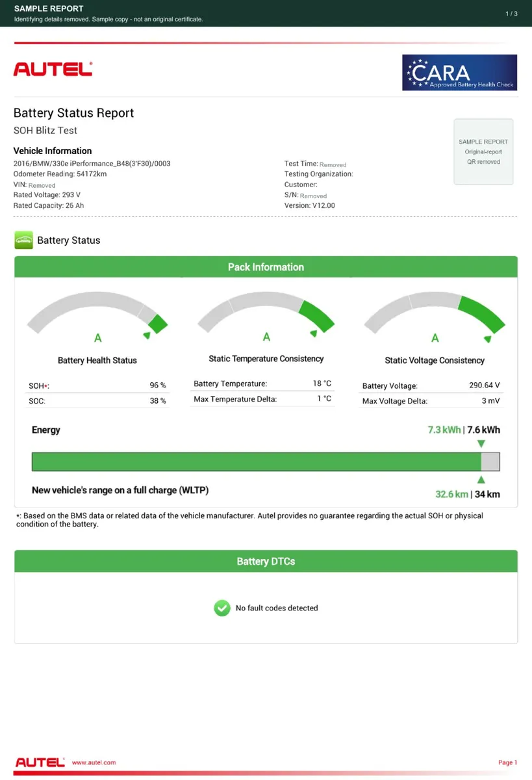Click the 1 / 3 page counter

click(511, 13)
